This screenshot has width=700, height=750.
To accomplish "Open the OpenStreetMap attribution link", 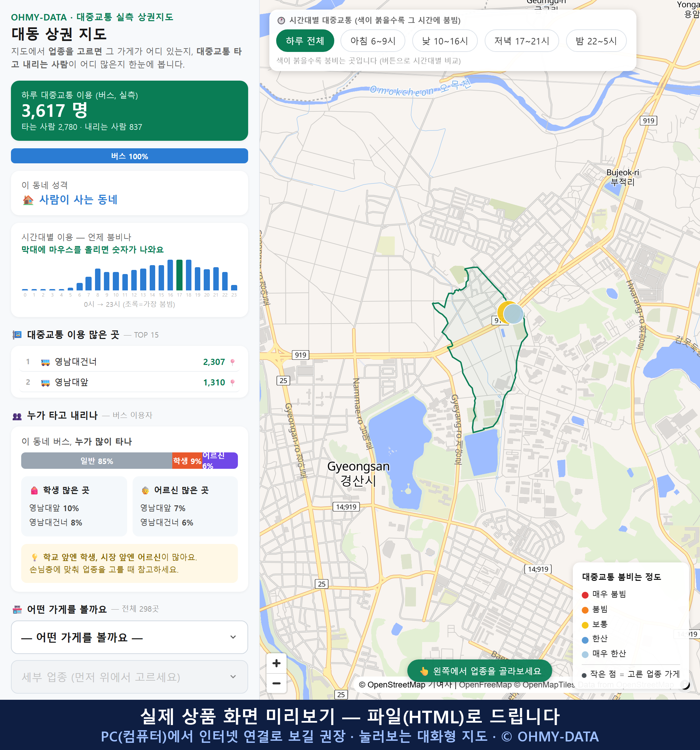I will point(405,685).
